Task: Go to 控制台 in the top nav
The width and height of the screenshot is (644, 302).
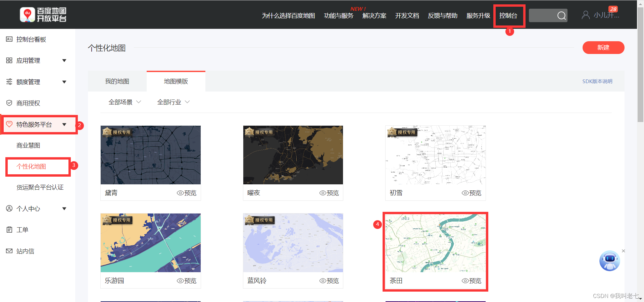Action: click(508, 15)
